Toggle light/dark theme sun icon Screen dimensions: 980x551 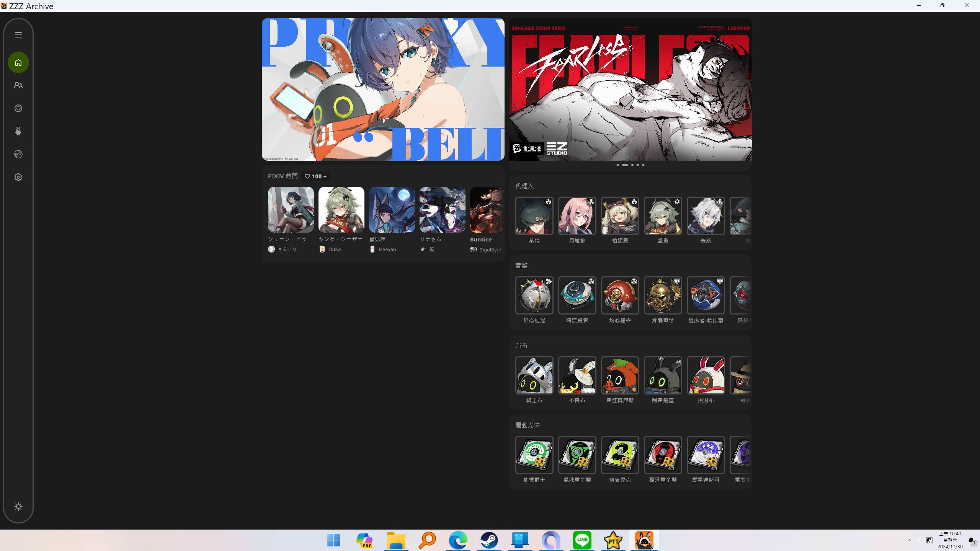click(x=18, y=507)
